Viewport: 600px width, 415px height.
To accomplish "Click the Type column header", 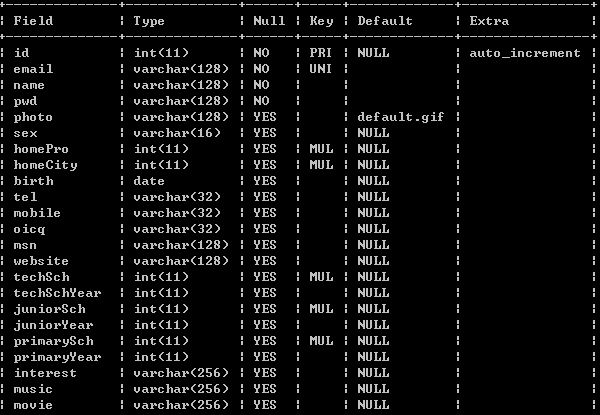I will click(x=149, y=21).
